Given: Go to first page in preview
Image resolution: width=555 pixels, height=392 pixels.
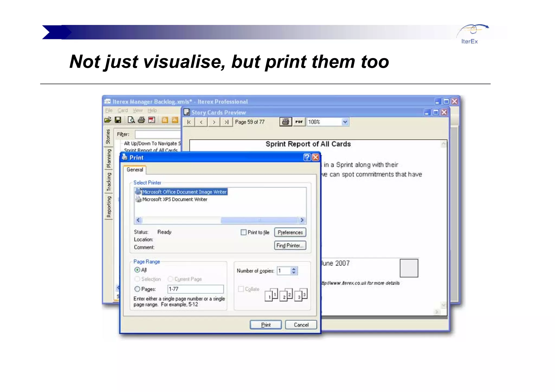Looking at the screenshot, I should point(189,122).
